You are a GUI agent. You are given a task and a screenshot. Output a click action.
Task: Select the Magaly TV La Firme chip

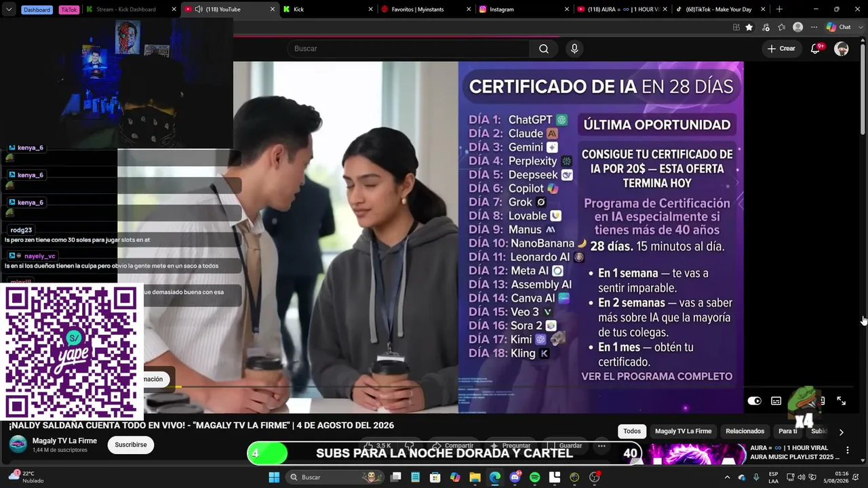(x=683, y=432)
